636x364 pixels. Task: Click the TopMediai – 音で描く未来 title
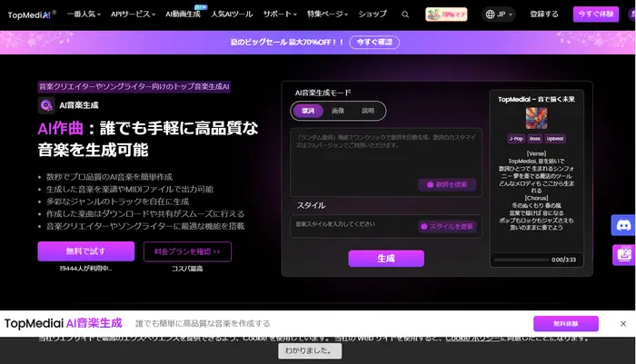click(536, 99)
